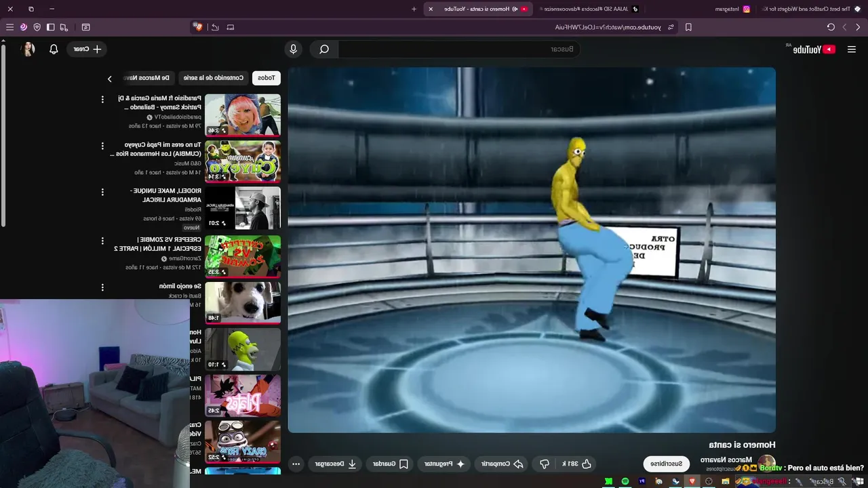This screenshot has height=488, width=868.
Task: Open the Armadura Lirical video thumbnail
Action: (243, 208)
